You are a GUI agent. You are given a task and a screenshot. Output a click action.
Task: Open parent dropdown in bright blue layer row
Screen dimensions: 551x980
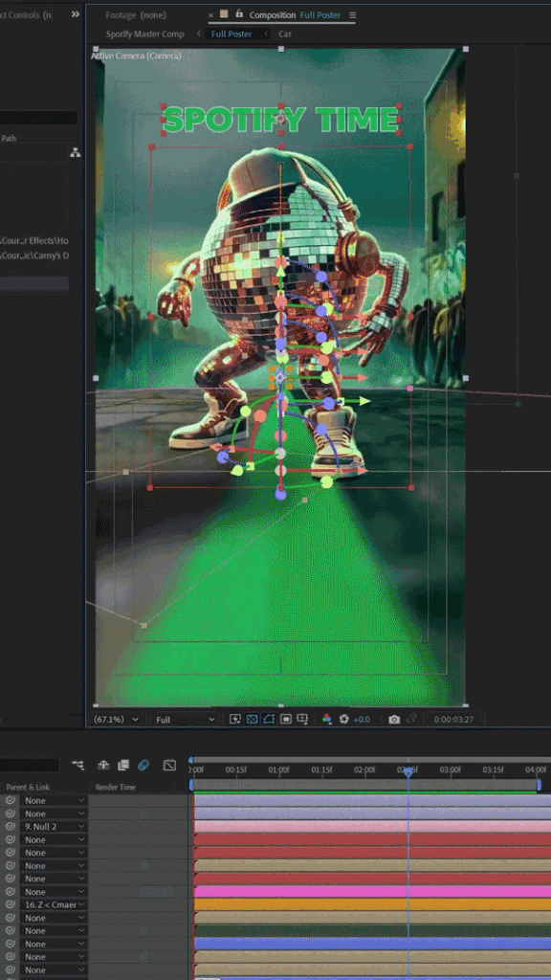coord(54,944)
